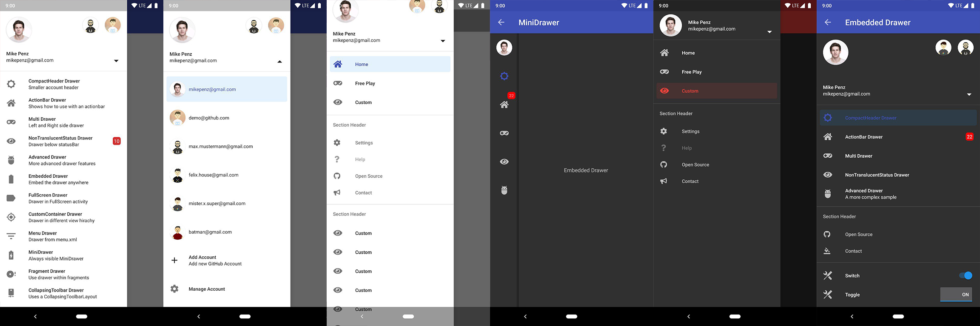Open Manage Account gear icon

coord(174,289)
